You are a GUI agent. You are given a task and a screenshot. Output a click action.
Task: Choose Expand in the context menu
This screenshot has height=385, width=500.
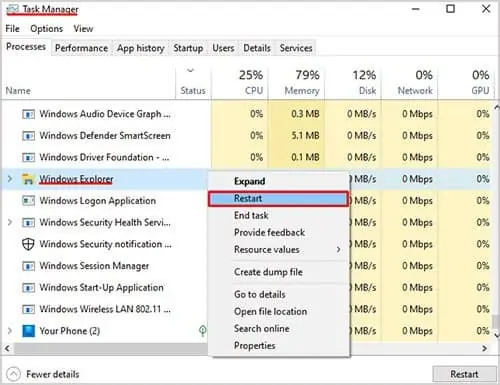click(x=279, y=181)
